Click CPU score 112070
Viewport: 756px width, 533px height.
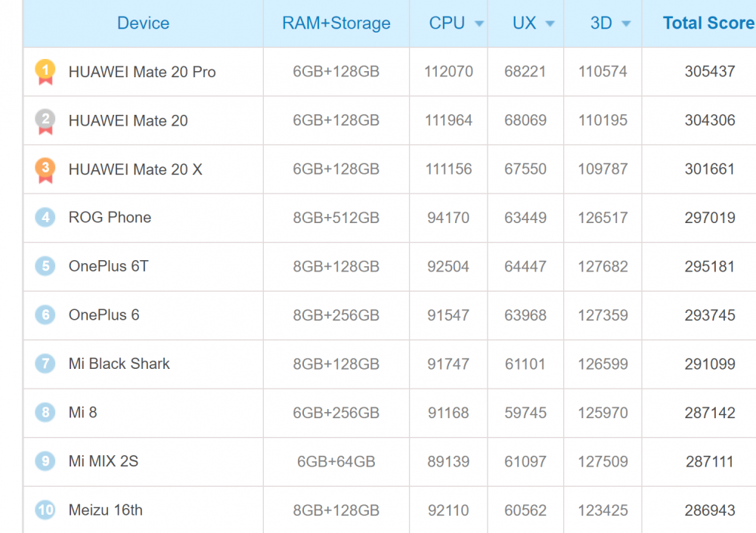(448, 71)
